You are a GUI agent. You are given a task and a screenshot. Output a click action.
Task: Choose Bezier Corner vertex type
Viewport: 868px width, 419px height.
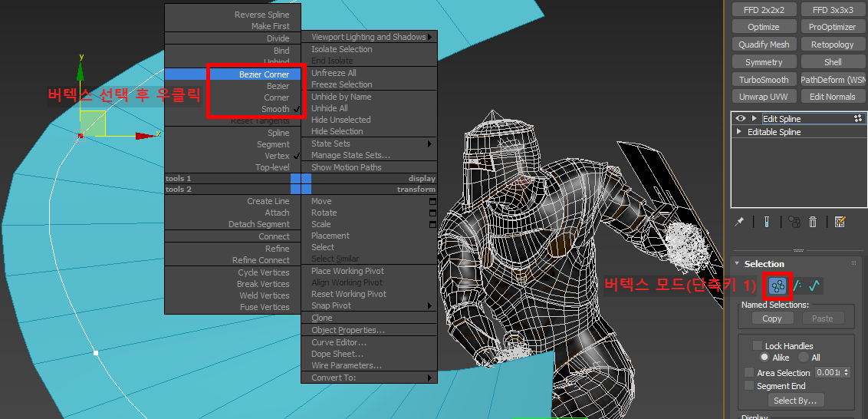pos(232,74)
